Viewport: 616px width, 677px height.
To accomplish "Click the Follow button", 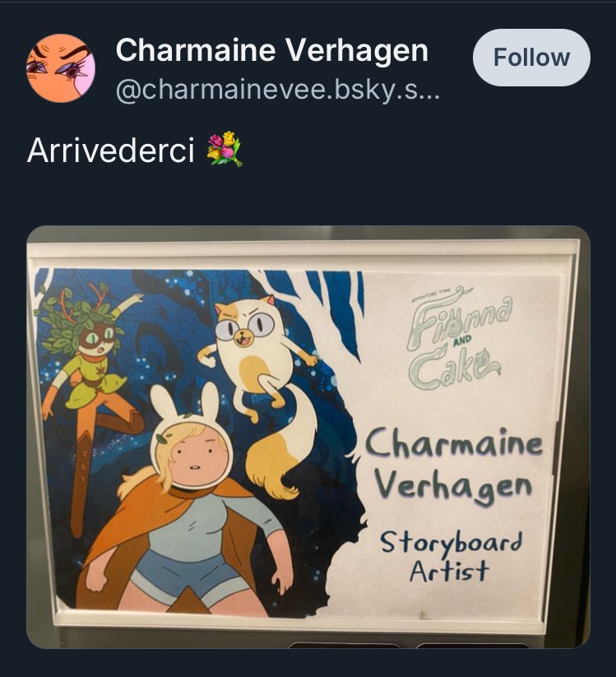I will coord(531,58).
